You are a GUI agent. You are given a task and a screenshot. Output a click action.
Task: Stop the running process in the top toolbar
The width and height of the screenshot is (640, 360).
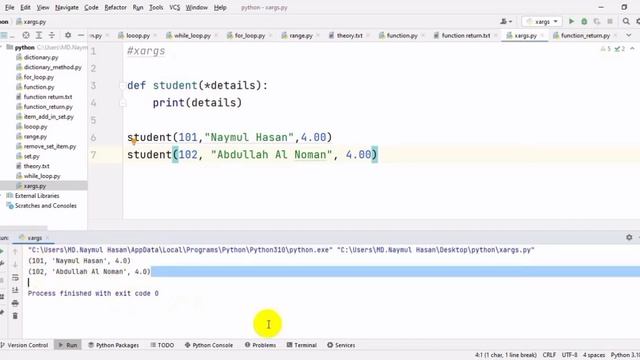coord(610,21)
